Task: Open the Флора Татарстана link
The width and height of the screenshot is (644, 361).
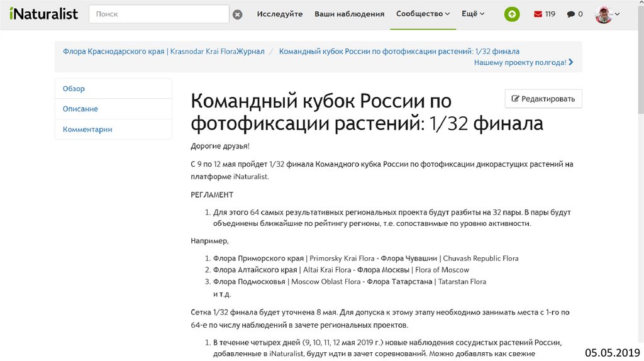Action: point(426,282)
